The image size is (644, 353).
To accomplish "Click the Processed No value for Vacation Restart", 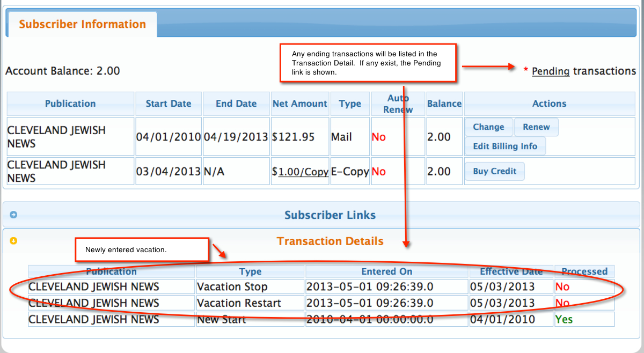I will [x=562, y=303].
